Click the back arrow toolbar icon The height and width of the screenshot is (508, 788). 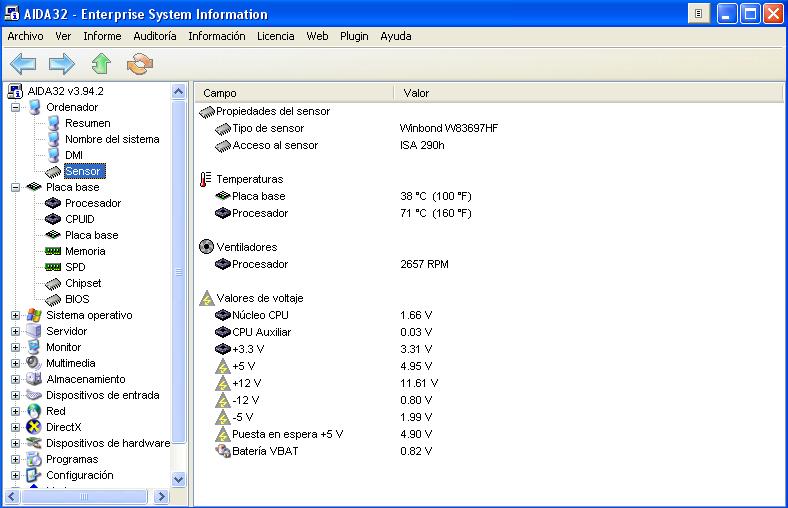click(23, 65)
